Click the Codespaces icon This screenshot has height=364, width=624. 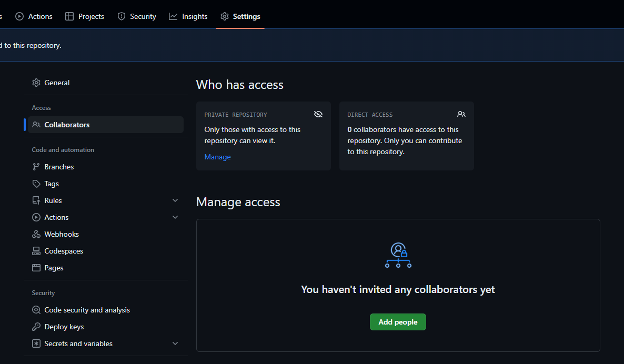(x=36, y=251)
